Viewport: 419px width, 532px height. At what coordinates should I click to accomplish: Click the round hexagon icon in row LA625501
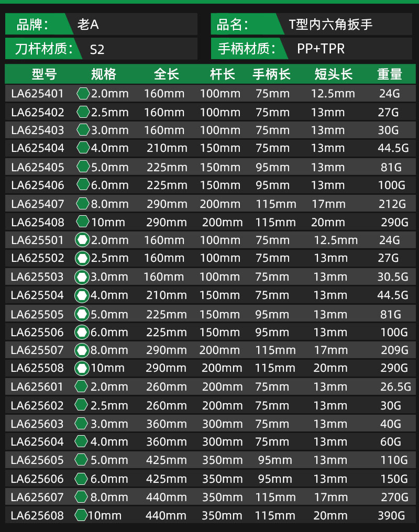(x=82, y=240)
